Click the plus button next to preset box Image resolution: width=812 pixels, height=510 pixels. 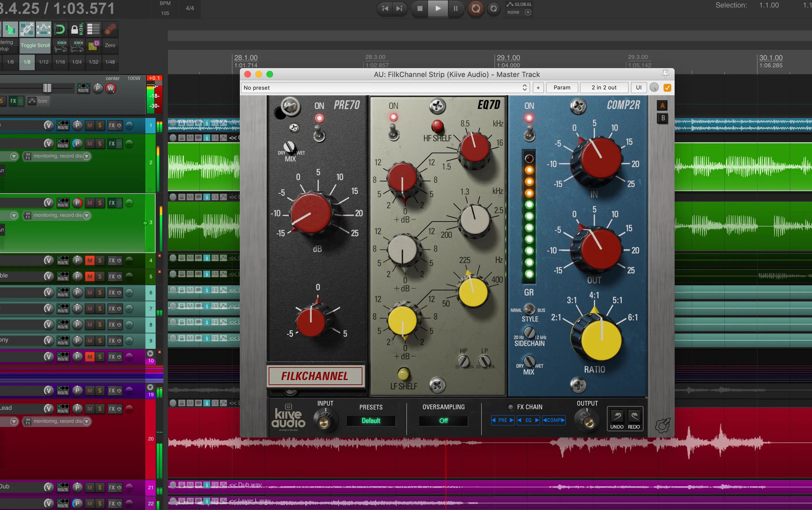click(x=538, y=88)
